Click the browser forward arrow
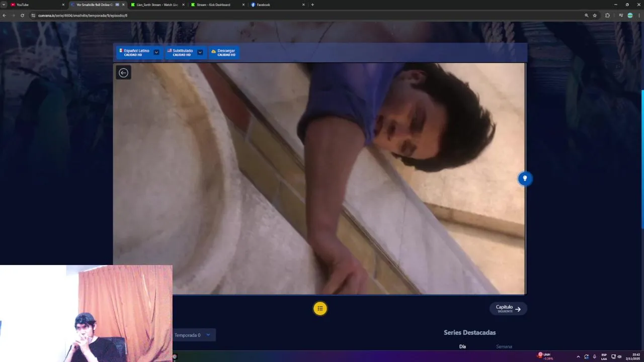Viewport: 644px width, 362px height. [13, 16]
